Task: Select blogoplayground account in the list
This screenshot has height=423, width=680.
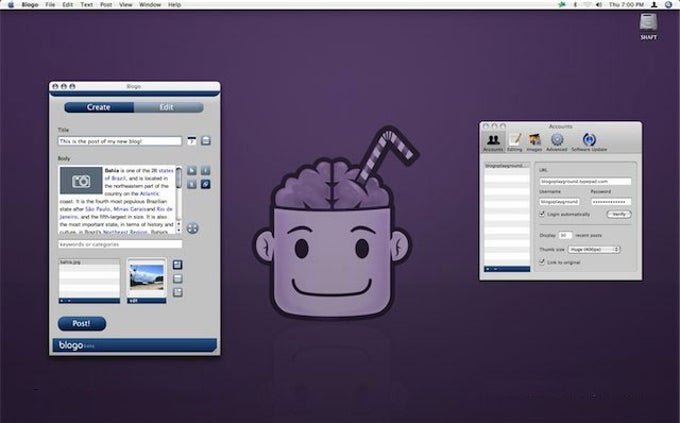Action: click(x=507, y=165)
